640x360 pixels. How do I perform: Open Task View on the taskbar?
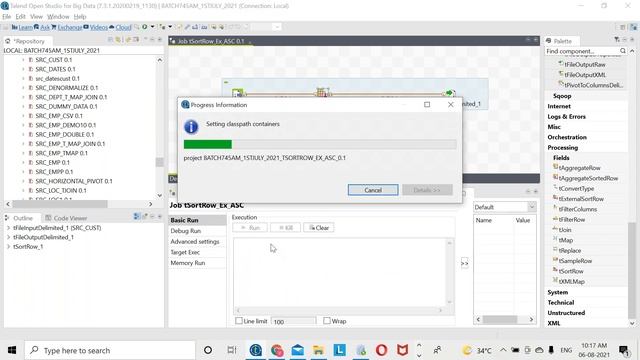point(231,350)
